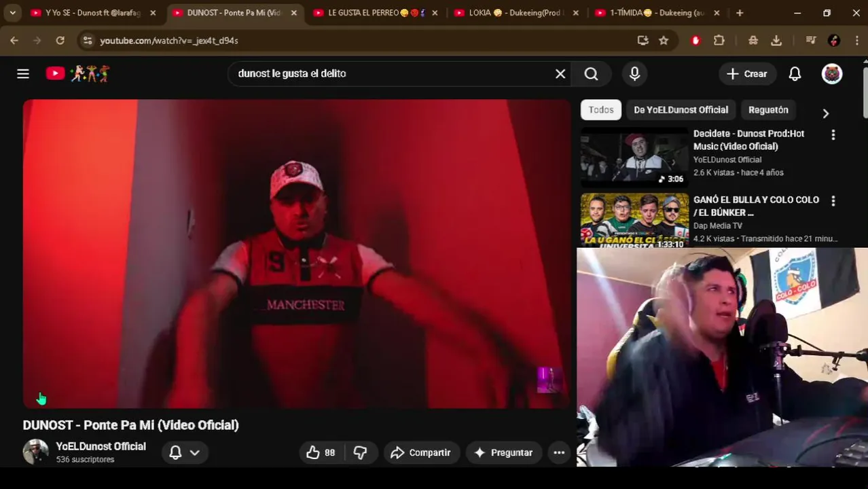The image size is (868, 489).
Task: Expand subscription notification options chevron
Action: click(195, 452)
